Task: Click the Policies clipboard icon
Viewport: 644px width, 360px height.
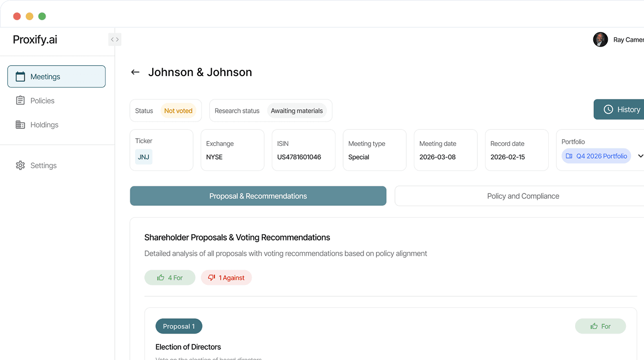Action: [x=20, y=100]
